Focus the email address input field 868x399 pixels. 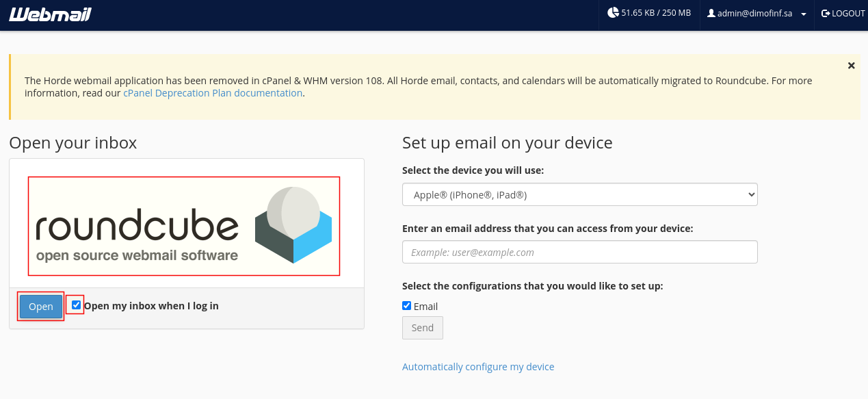580,252
